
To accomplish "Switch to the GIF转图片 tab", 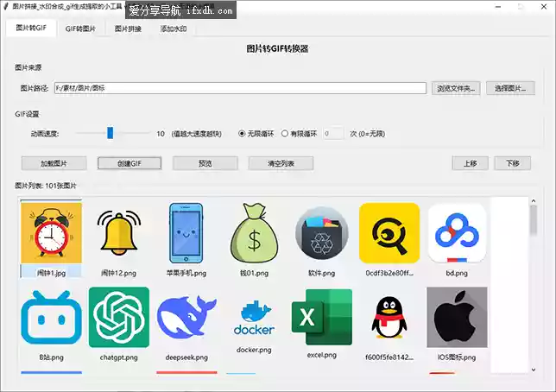I will pos(80,28).
